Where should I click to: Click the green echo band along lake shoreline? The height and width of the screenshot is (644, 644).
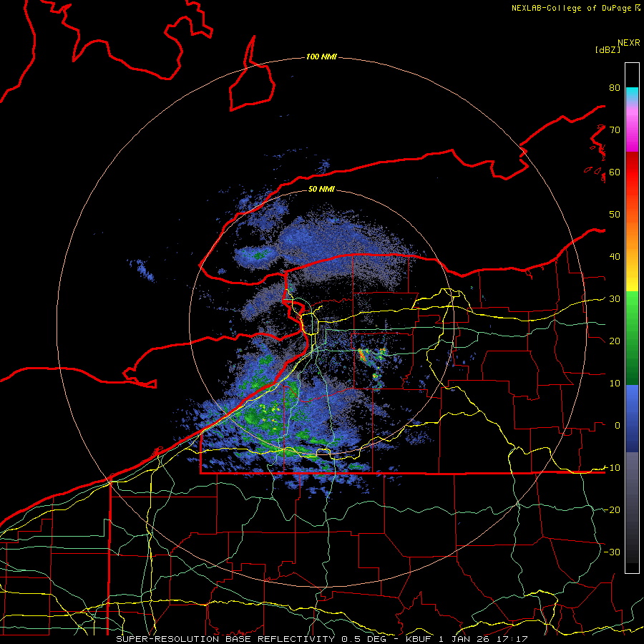pos(263,417)
